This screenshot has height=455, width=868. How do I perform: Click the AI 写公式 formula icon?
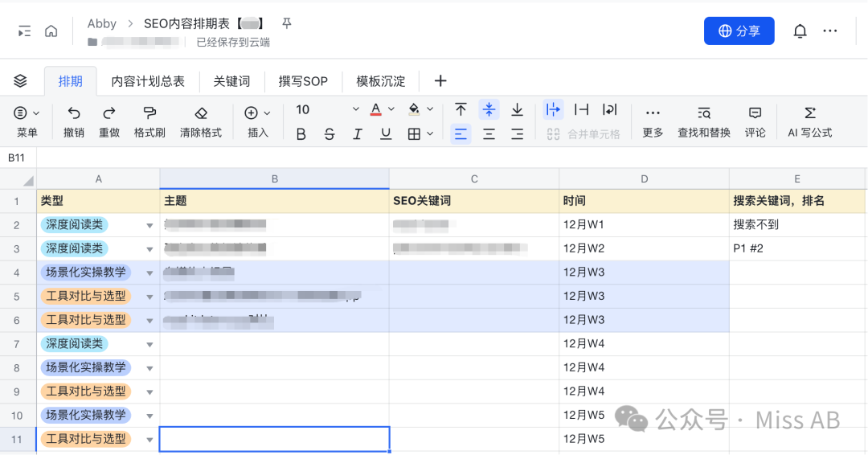[x=809, y=113]
